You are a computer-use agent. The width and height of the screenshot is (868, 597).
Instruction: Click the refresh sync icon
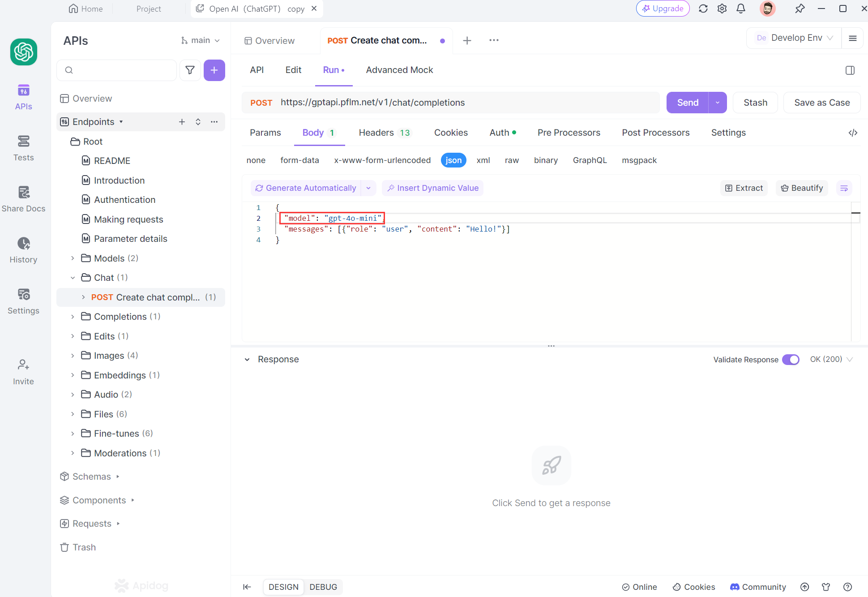tap(703, 9)
